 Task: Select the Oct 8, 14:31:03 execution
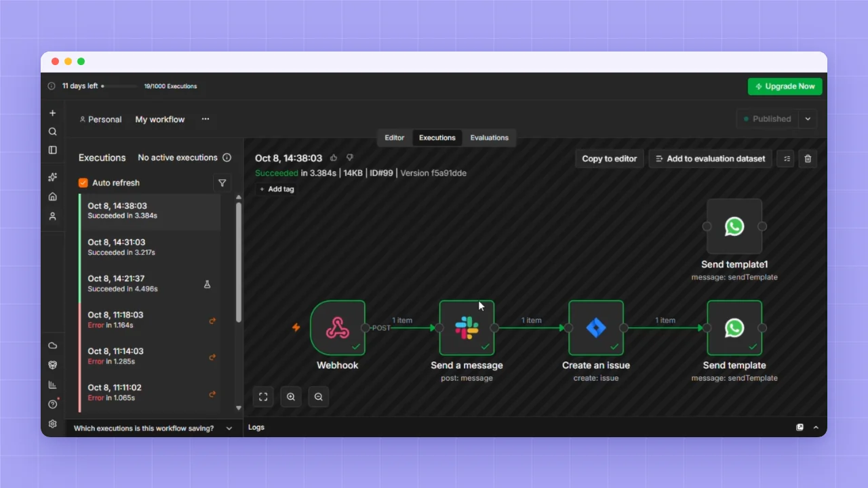point(150,247)
